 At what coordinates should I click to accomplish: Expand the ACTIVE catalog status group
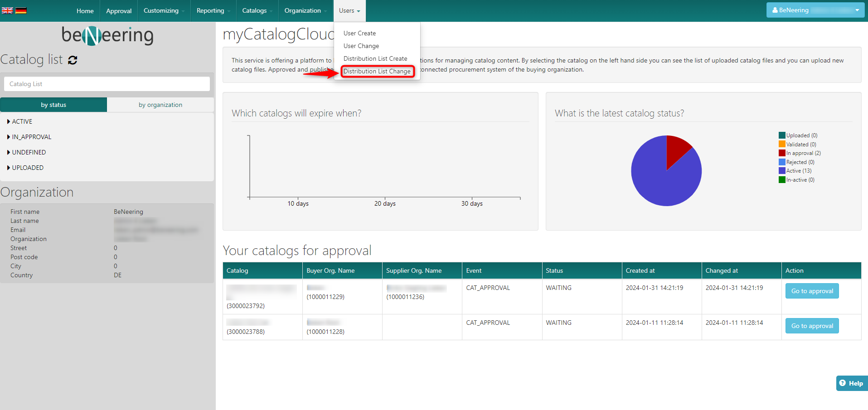click(22, 121)
